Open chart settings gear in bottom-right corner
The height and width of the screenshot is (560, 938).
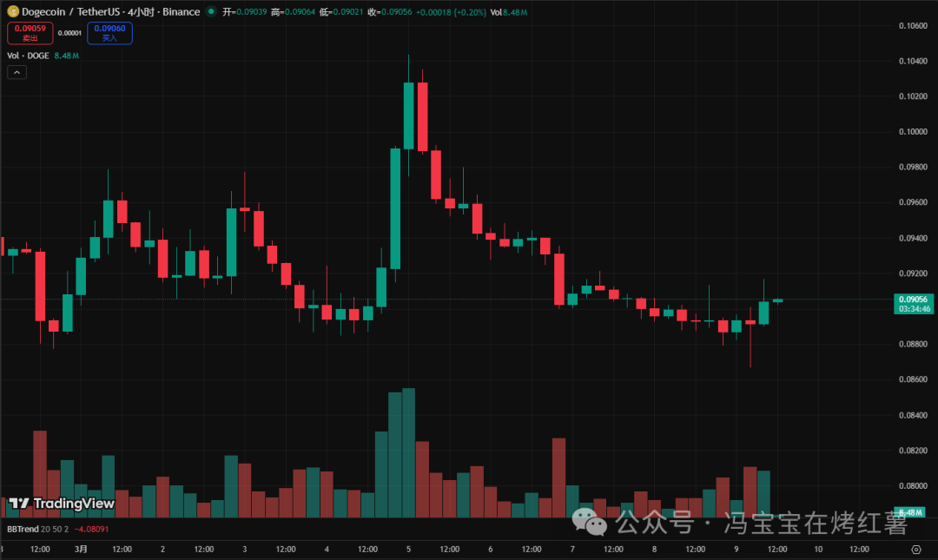(915, 549)
